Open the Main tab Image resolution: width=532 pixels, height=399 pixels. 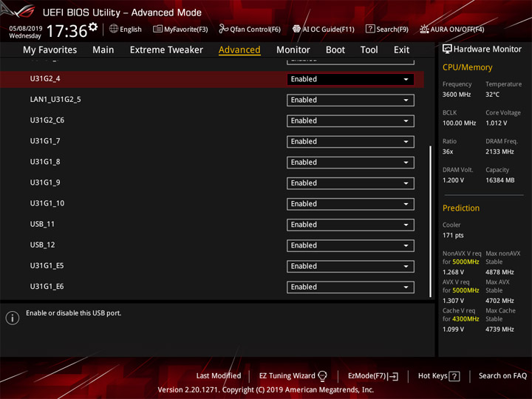pyautogui.click(x=103, y=50)
